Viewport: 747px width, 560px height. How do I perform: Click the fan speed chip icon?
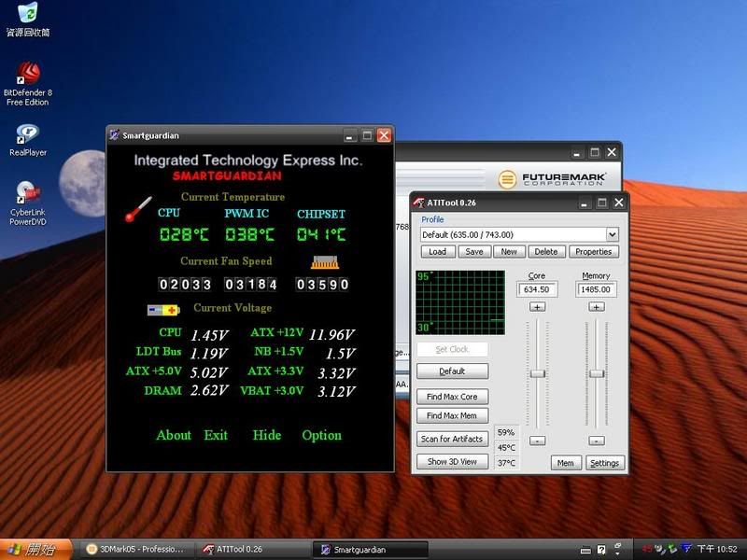(x=322, y=263)
